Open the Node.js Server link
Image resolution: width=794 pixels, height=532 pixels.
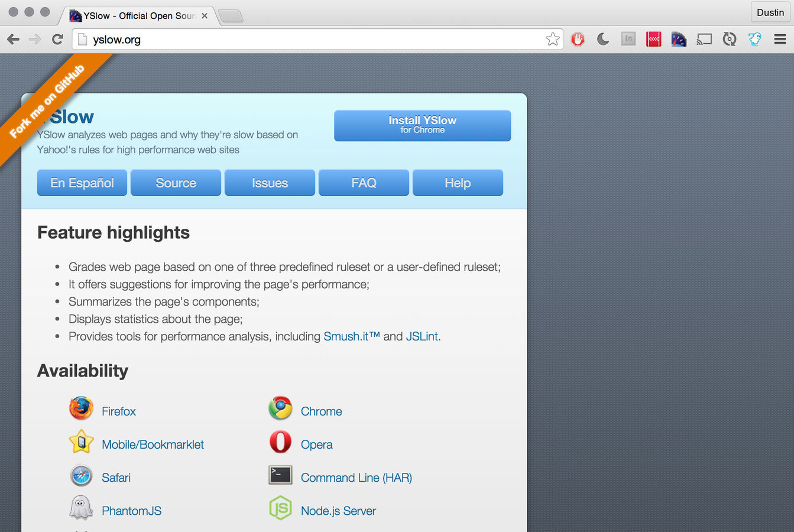point(338,511)
